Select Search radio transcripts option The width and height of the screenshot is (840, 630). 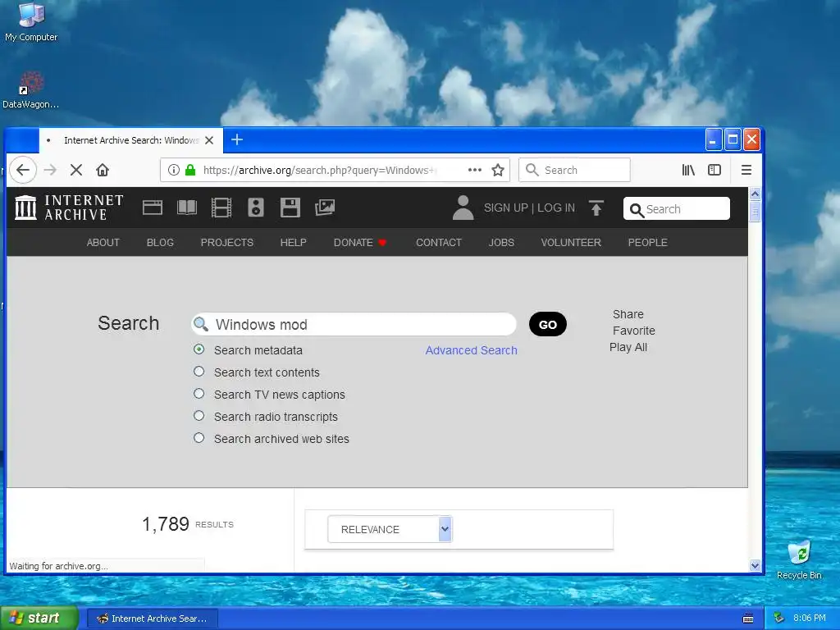coord(199,416)
